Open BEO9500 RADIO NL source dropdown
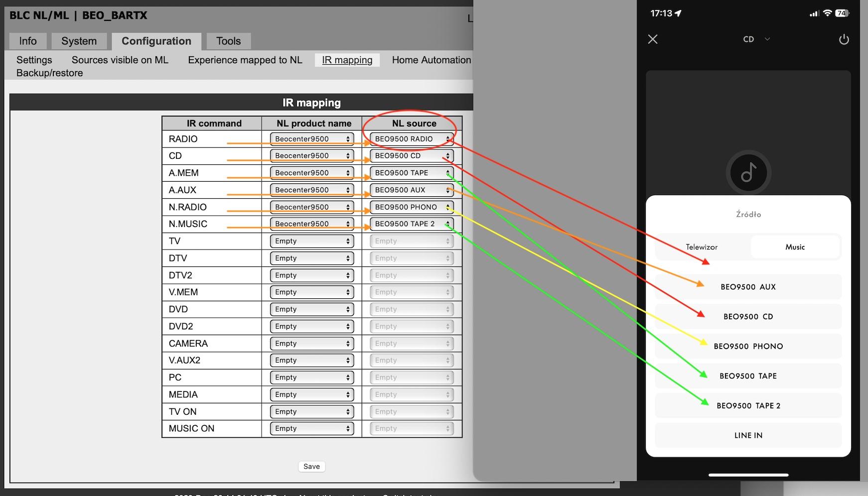The width and height of the screenshot is (868, 496). click(x=412, y=139)
